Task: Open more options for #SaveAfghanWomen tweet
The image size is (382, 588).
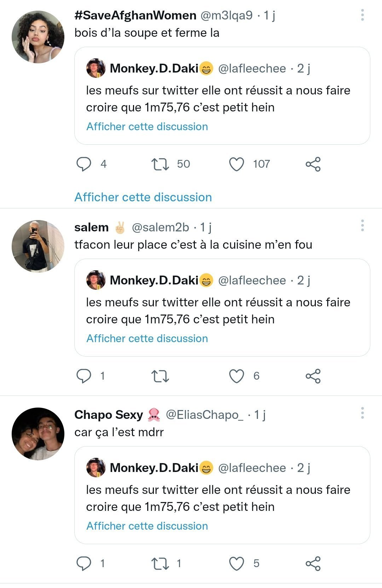Action: [363, 15]
